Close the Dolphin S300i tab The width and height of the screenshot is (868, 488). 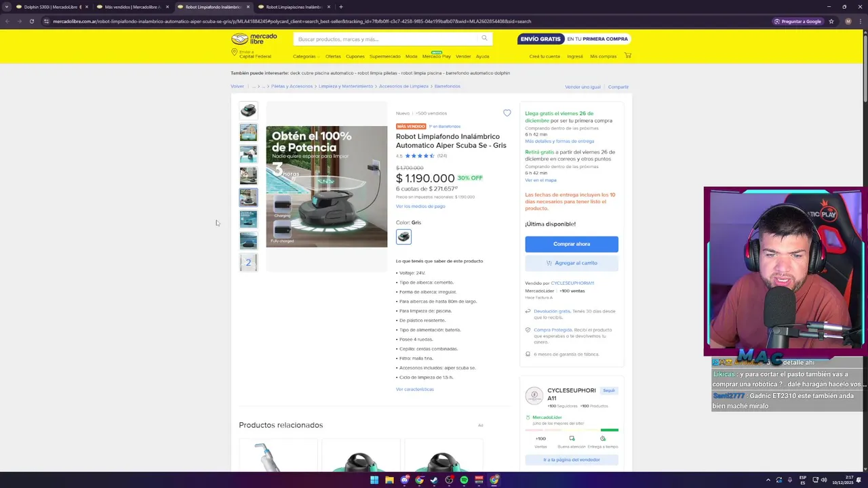point(87,7)
